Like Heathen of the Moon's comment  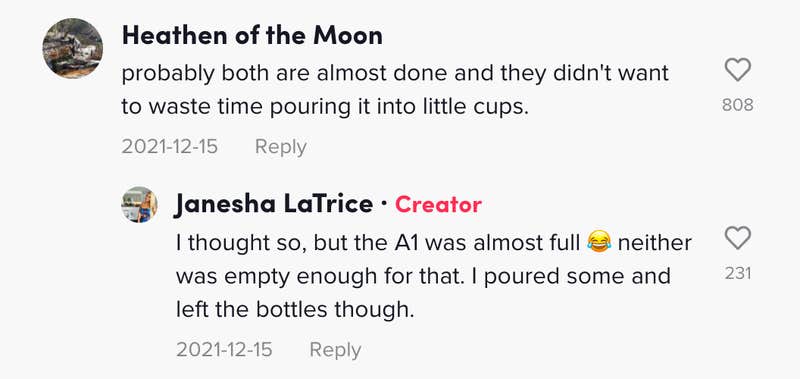(x=738, y=70)
